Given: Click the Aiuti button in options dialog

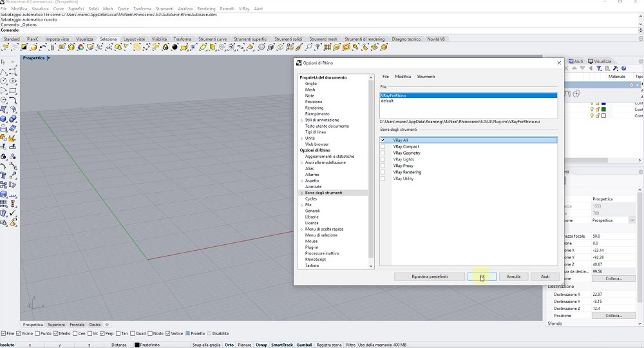Looking at the screenshot, I should [x=545, y=276].
